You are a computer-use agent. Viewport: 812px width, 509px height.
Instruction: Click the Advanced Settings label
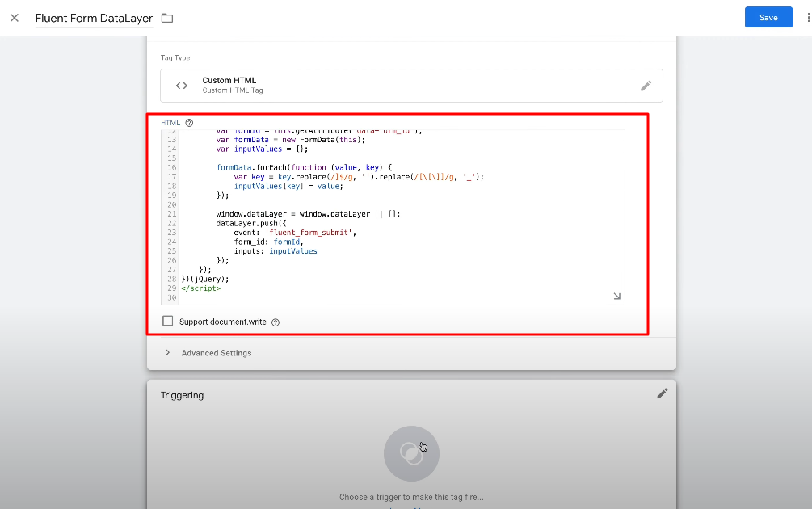[216, 353]
